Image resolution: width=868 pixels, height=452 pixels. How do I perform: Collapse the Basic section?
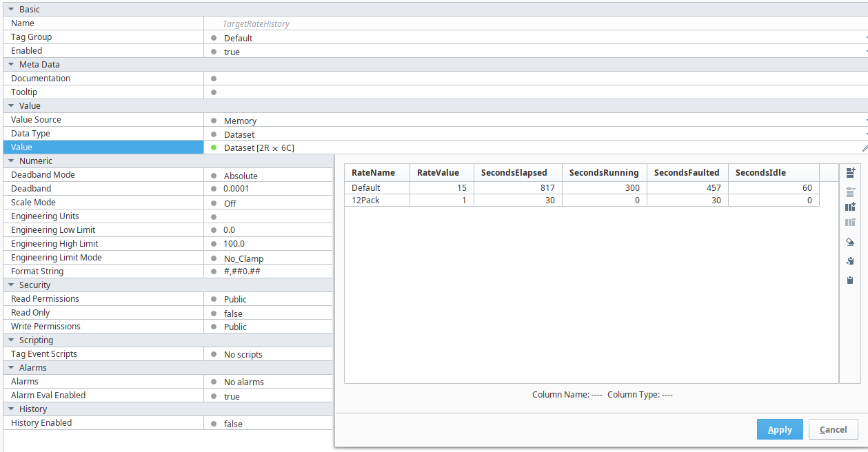click(x=11, y=10)
